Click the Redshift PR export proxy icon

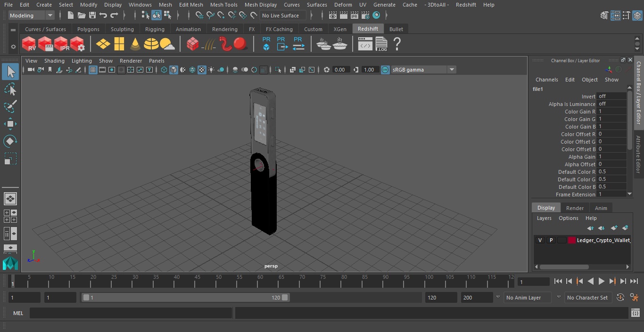click(281, 44)
